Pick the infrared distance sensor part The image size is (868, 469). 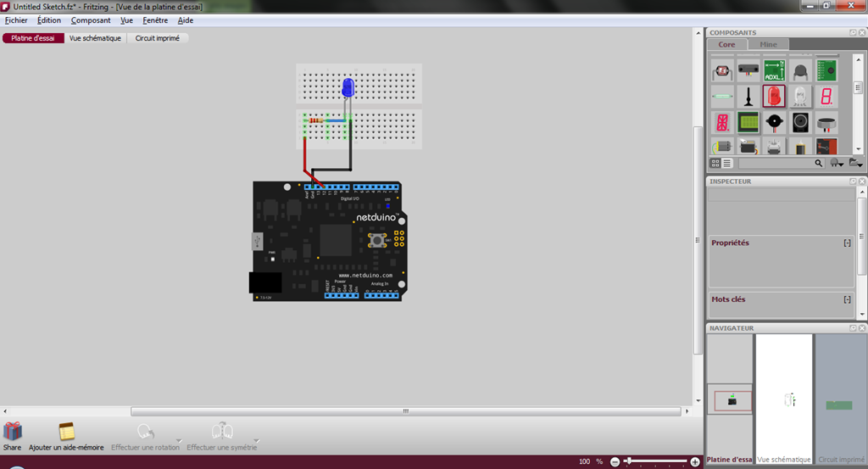[748, 71]
